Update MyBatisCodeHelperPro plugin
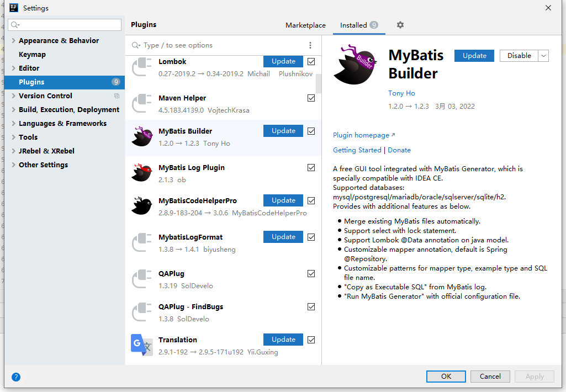 pos(283,200)
